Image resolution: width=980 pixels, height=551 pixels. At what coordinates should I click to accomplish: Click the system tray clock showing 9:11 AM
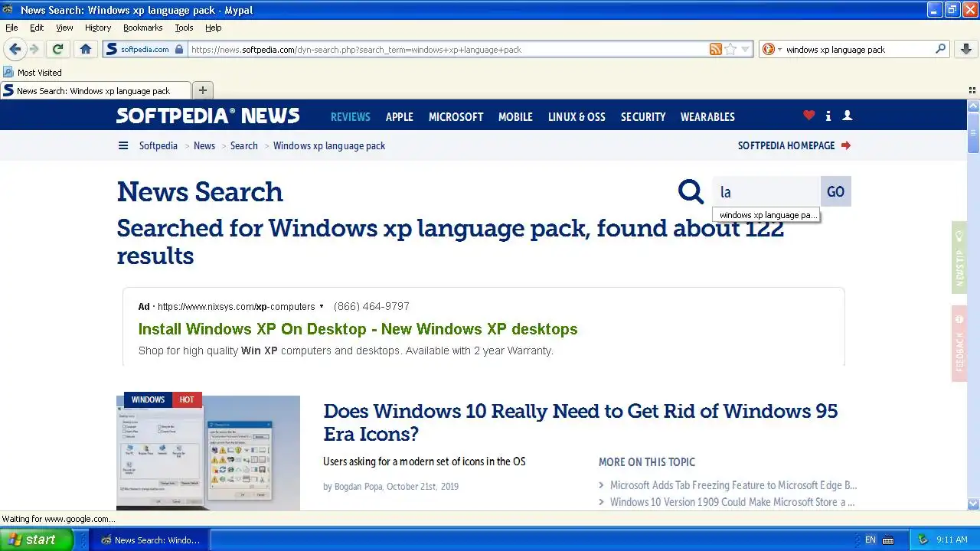coord(952,540)
